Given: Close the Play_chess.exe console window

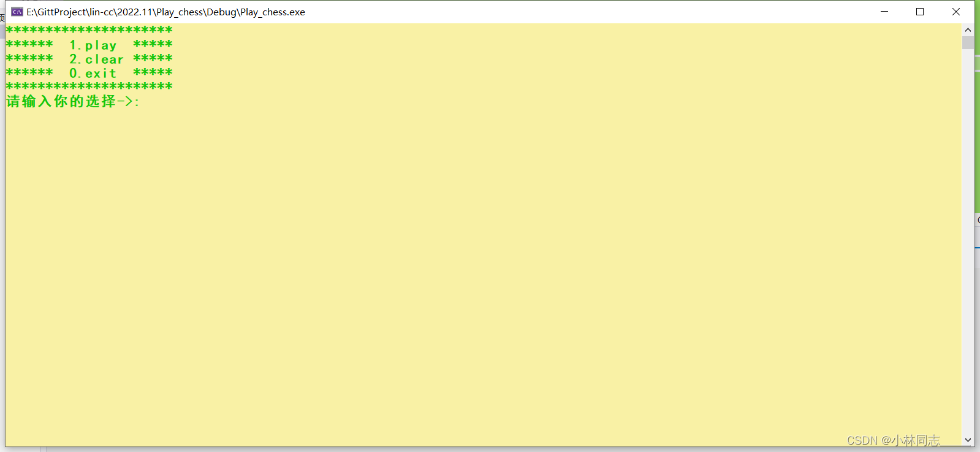Looking at the screenshot, I should (x=956, y=12).
